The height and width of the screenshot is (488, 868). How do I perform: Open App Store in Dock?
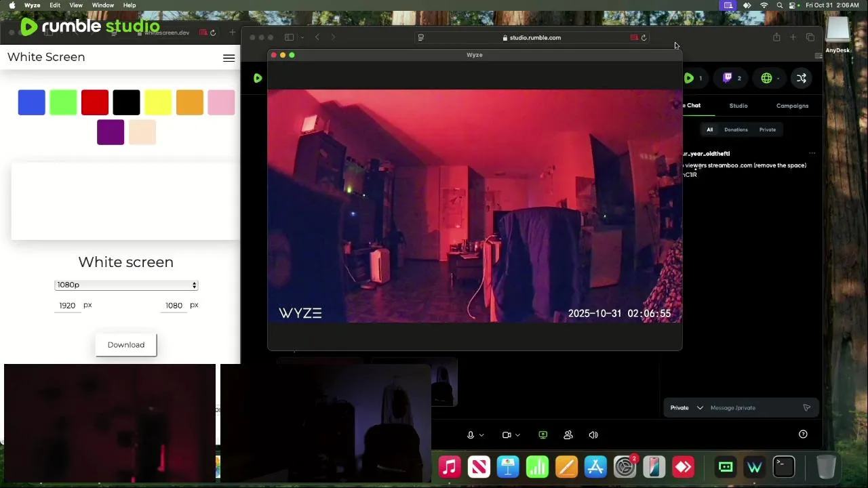tap(595, 467)
